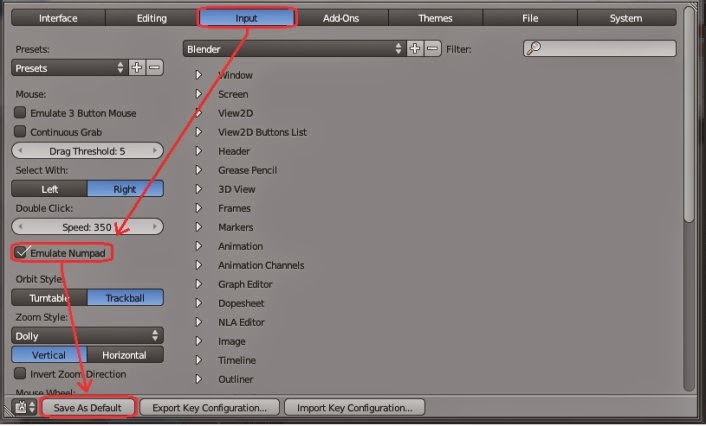Expand the Graph Editor section
The image size is (706, 426).
(198, 284)
